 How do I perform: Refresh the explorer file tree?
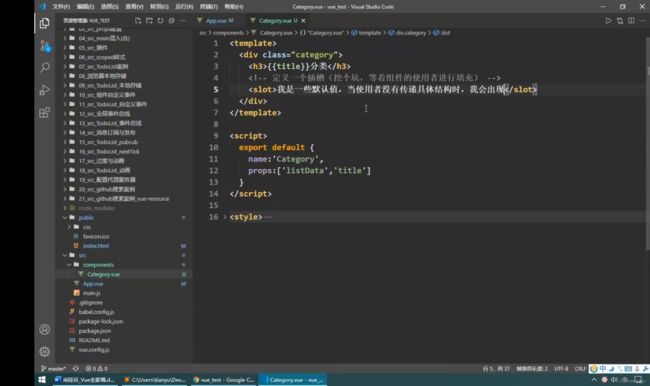[x=160, y=20]
